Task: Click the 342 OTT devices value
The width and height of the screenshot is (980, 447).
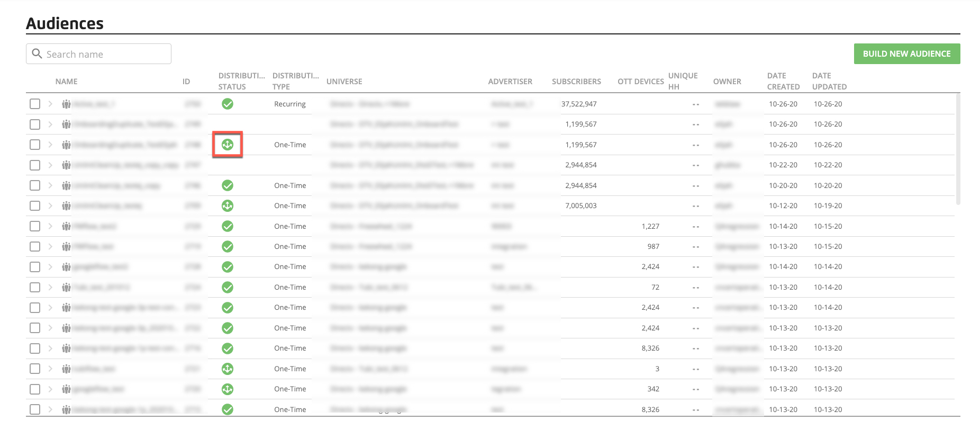Action: (654, 389)
